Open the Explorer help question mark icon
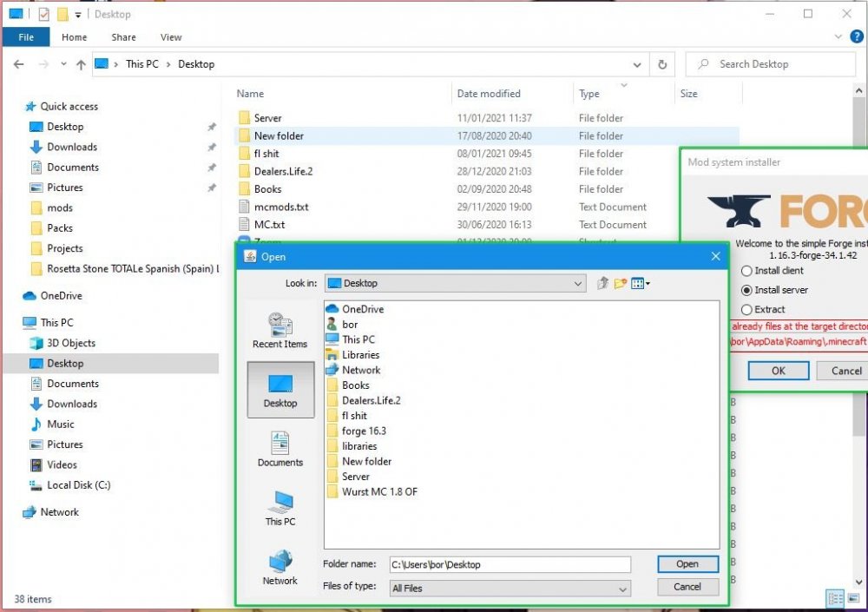This screenshot has height=612, width=868. 856,37
